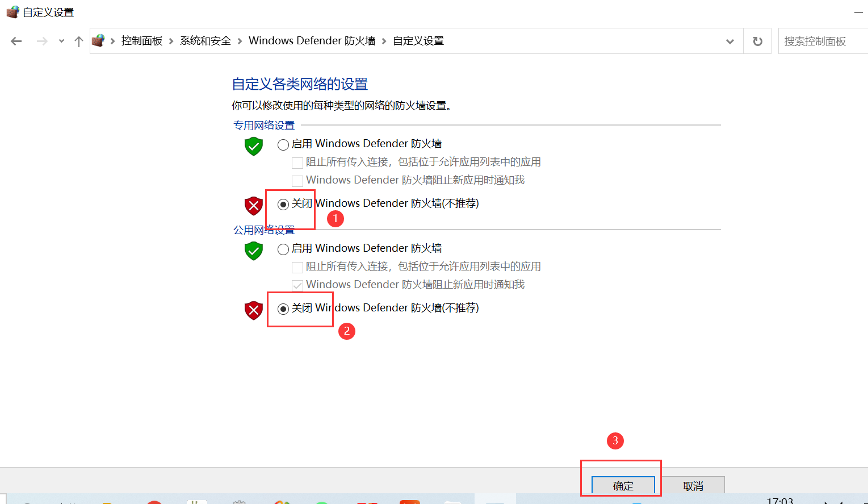The image size is (868, 504).
Task: Click the 专用网络设置 section label
Action: point(264,125)
